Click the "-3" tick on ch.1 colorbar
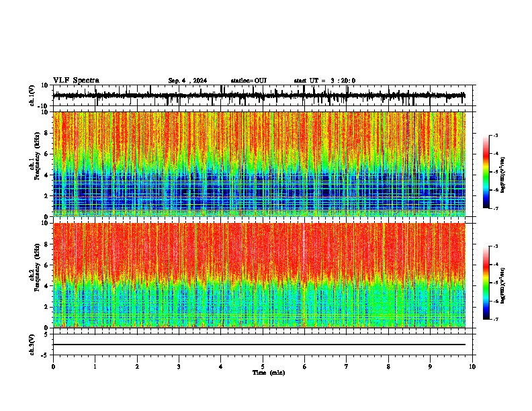This screenshot has width=532, height=411. (x=495, y=136)
